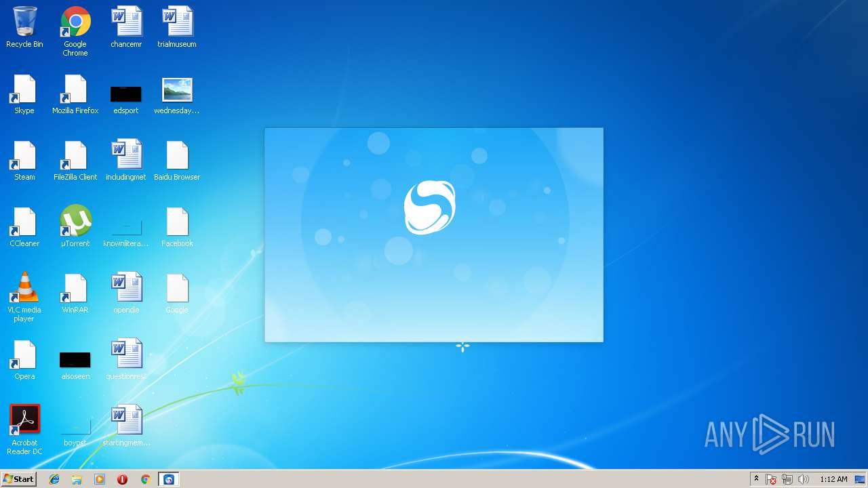Open Windows Explorer from the taskbar

77,479
